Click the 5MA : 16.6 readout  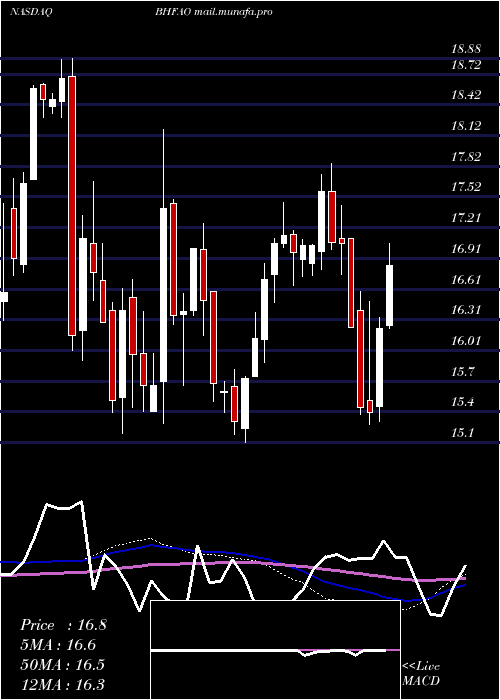coord(58,645)
